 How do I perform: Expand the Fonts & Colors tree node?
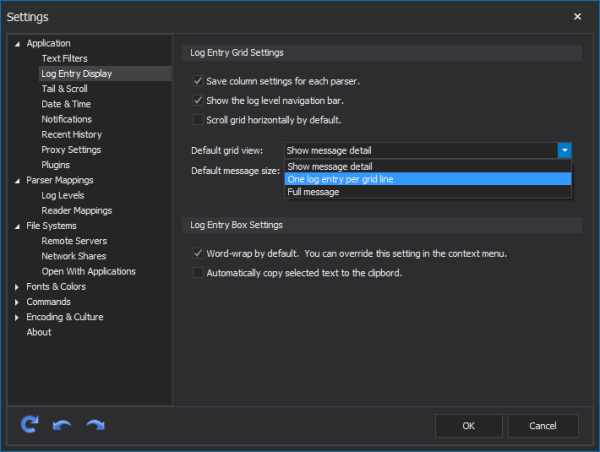(x=16, y=287)
